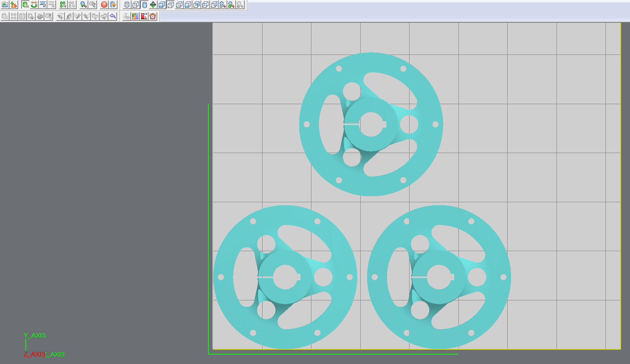Click the blue undo arrow icon
This screenshot has width=630, height=364.
click(x=113, y=16)
